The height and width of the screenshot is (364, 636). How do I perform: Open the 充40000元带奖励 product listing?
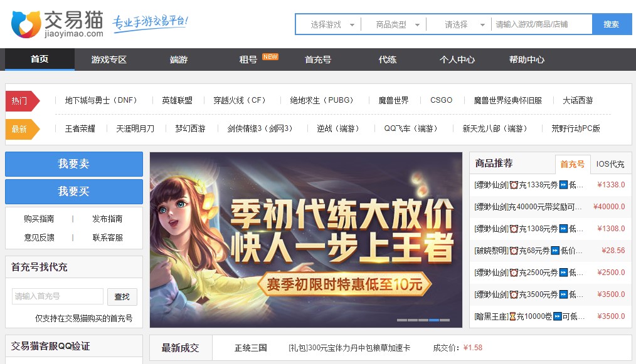pos(528,207)
